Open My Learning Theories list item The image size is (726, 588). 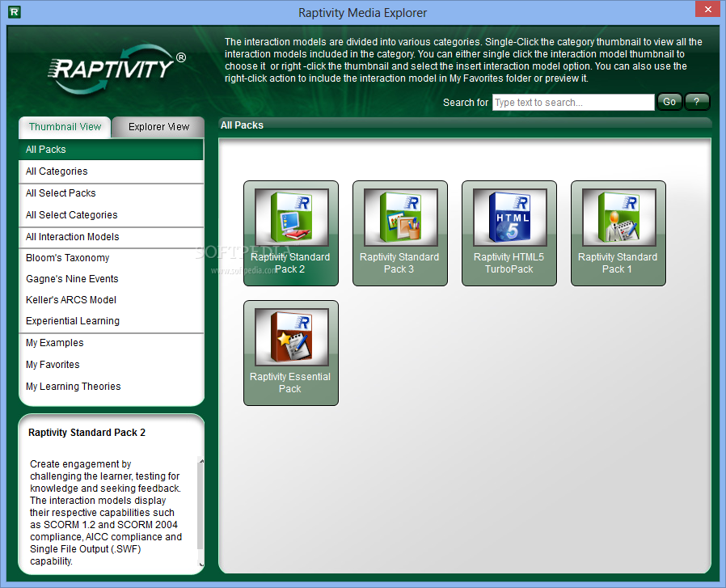pyautogui.click(x=111, y=387)
